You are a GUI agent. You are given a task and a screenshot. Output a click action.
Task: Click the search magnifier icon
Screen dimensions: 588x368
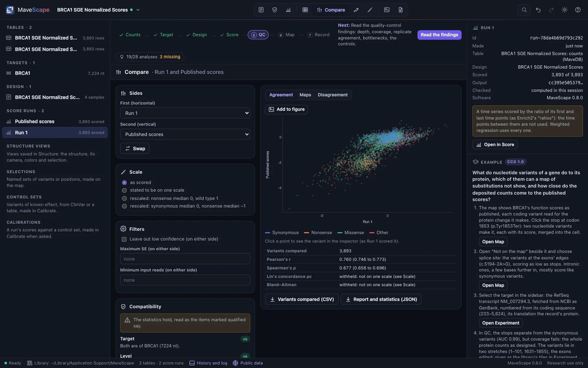(524, 10)
